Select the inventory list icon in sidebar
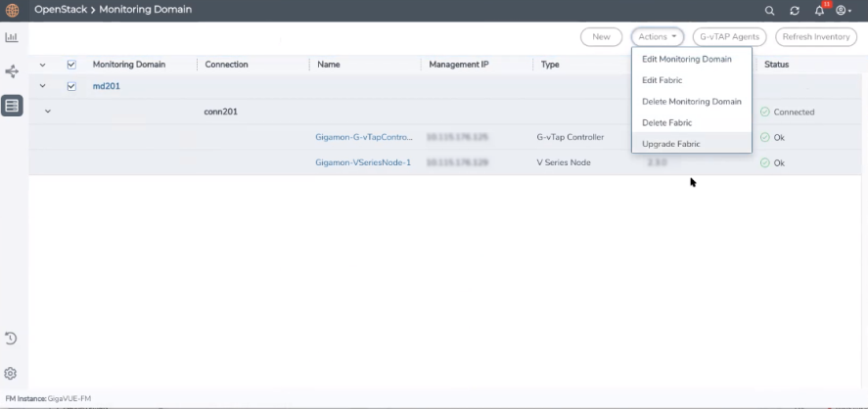Viewport: 868px width, 409px height. pyautogui.click(x=12, y=106)
